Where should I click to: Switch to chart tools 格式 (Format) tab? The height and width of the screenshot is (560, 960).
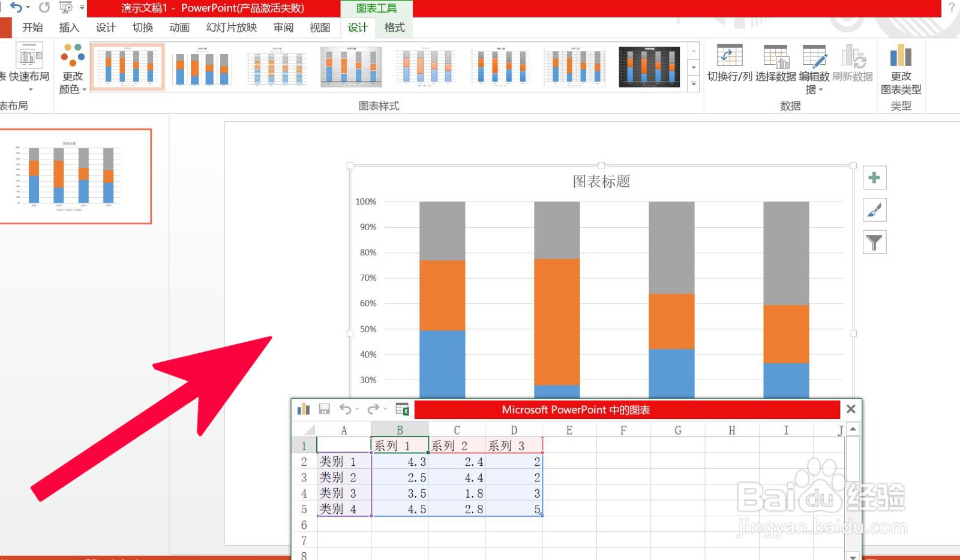(394, 28)
